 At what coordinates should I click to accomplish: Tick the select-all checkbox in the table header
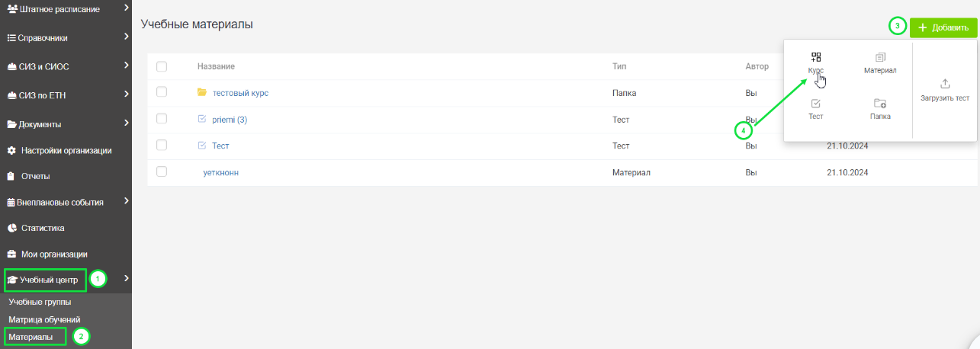(x=161, y=66)
